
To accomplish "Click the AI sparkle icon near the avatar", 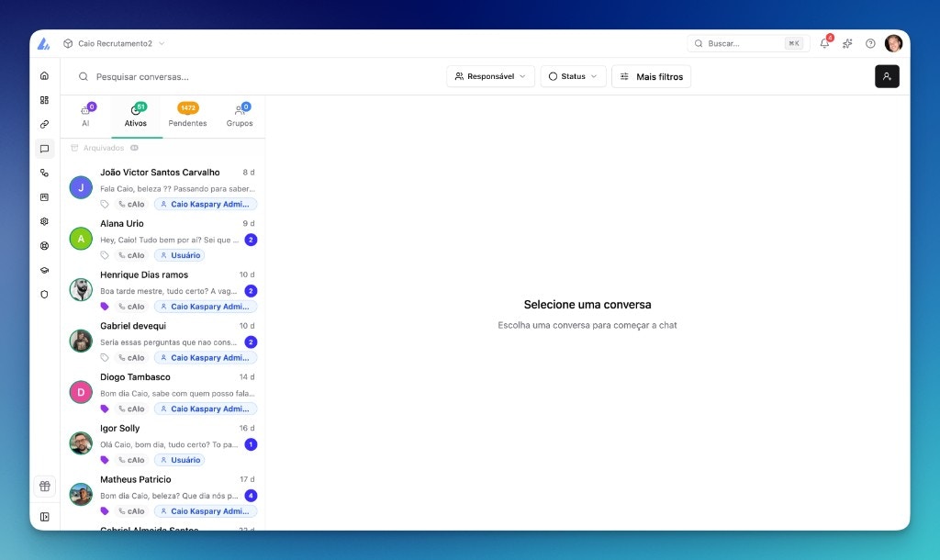I will pyautogui.click(x=846, y=43).
